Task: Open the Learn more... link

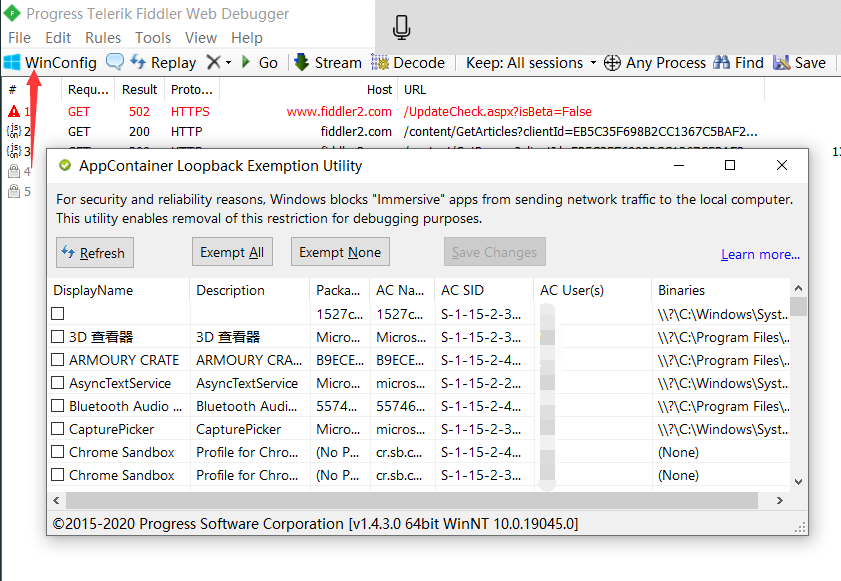Action: [x=760, y=254]
